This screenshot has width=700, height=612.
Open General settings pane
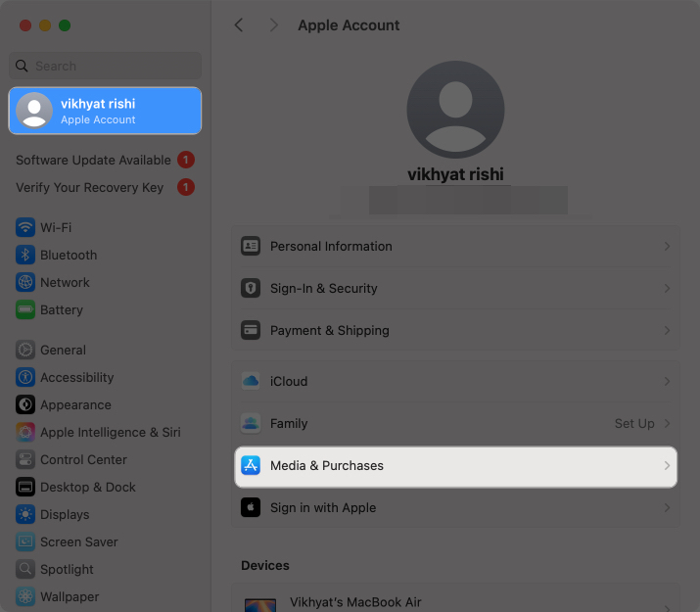tap(105, 350)
